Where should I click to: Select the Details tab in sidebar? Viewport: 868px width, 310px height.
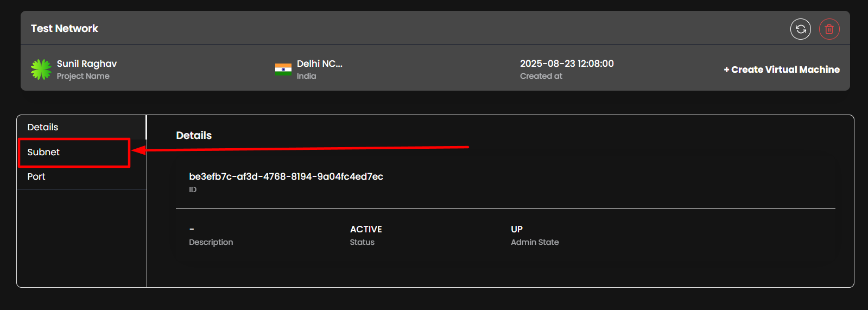click(43, 127)
